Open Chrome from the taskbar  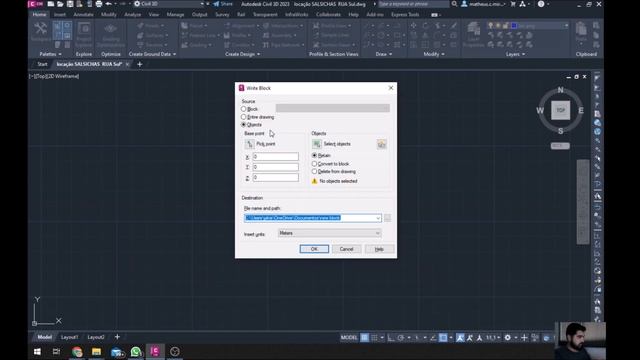pyautogui.click(x=77, y=351)
